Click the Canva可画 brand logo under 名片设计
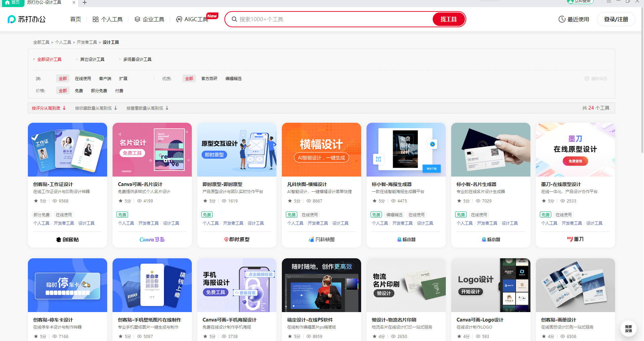Image resolution: width=644 pixels, height=341 pixels. coord(152,239)
